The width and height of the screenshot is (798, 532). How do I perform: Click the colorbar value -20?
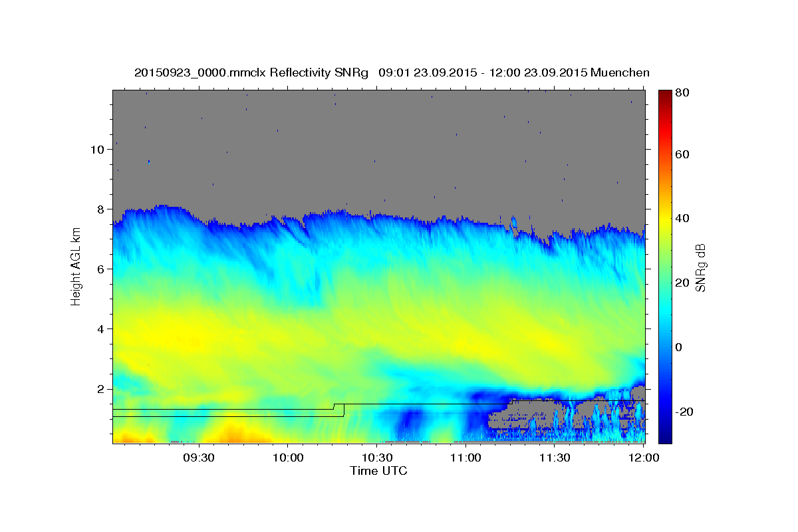[684, 412]
